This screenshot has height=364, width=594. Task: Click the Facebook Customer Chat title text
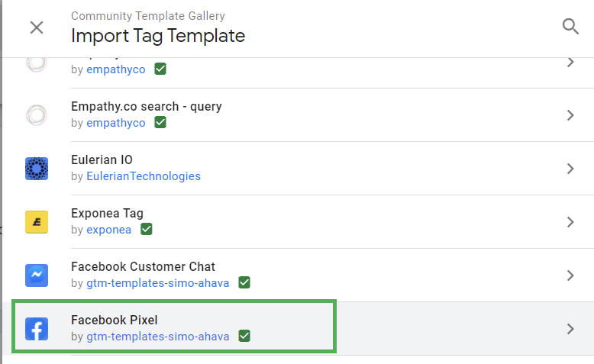[x=143, y=266]
